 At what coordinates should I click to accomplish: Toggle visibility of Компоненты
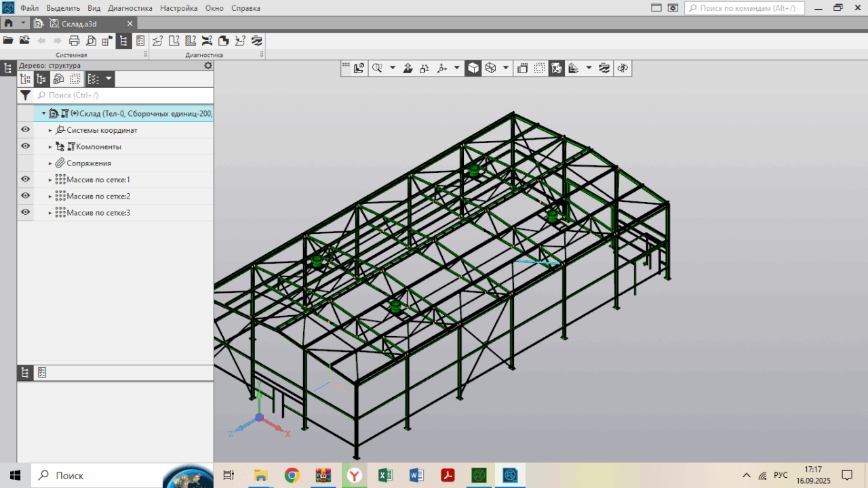pos(25,146)
